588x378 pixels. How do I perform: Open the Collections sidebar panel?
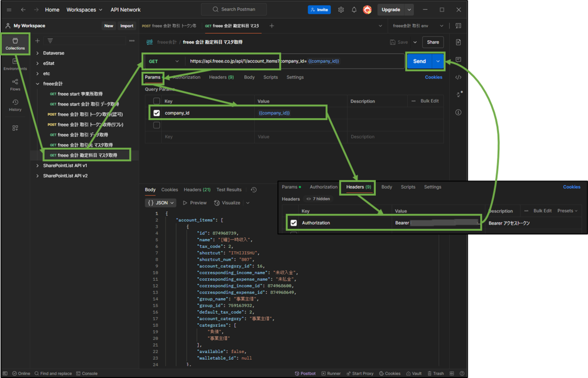coord(15,44)
